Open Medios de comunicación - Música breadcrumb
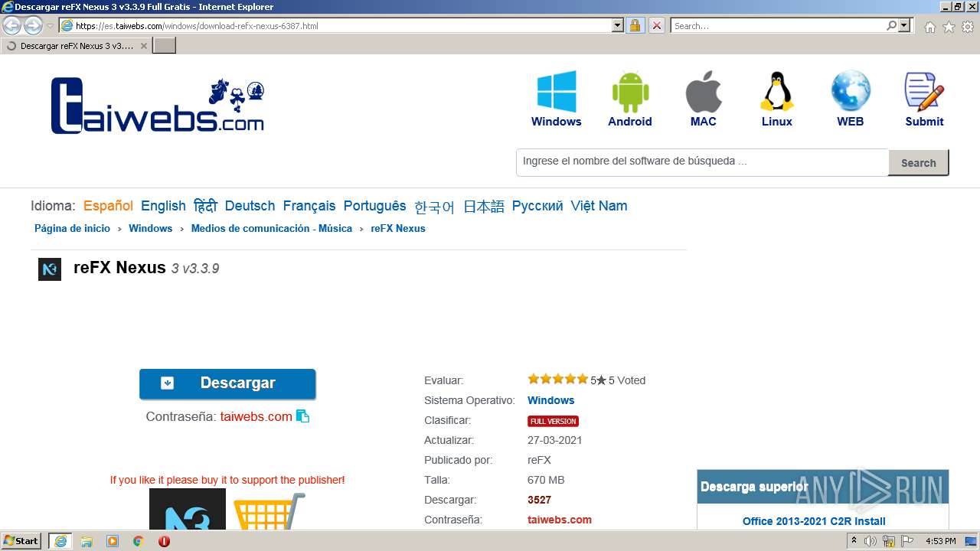980x551 pixels. [x=272, y=228]
